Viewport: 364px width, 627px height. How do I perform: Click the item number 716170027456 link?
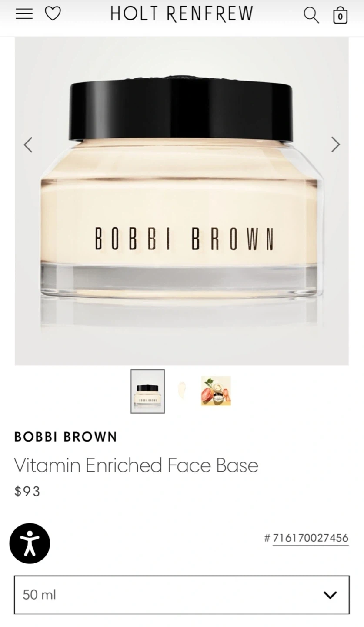click(x=311, y=538)
